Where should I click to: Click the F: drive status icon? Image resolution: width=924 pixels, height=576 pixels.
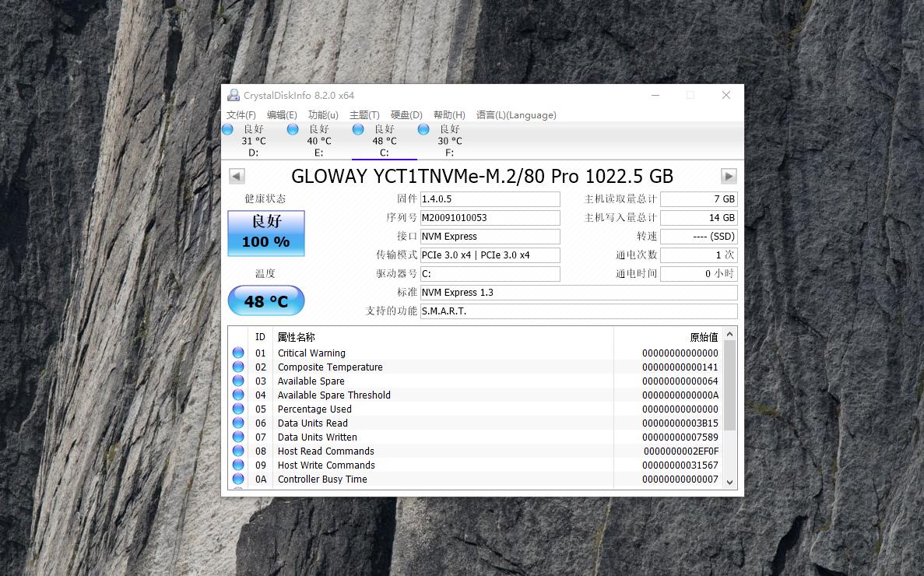point(423,129)
